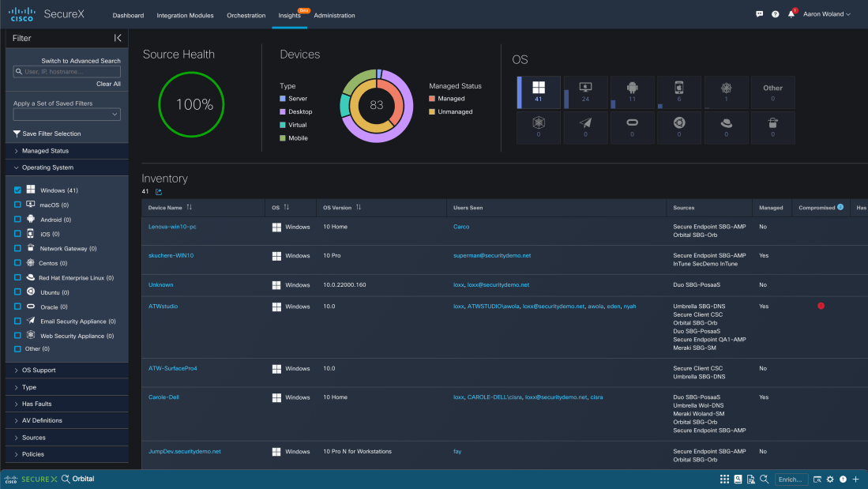Open the Aaron Woland user menu
This screenshot has width=868, height=489.
(826, 14)
